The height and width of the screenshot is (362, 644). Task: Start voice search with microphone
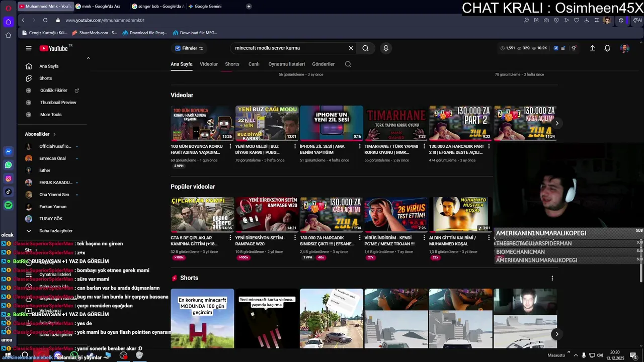tap(386, 48)
